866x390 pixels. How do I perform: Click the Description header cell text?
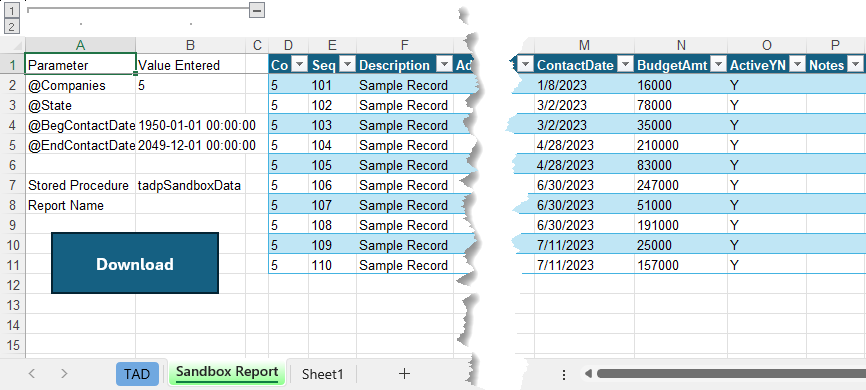tap(394, 65)
